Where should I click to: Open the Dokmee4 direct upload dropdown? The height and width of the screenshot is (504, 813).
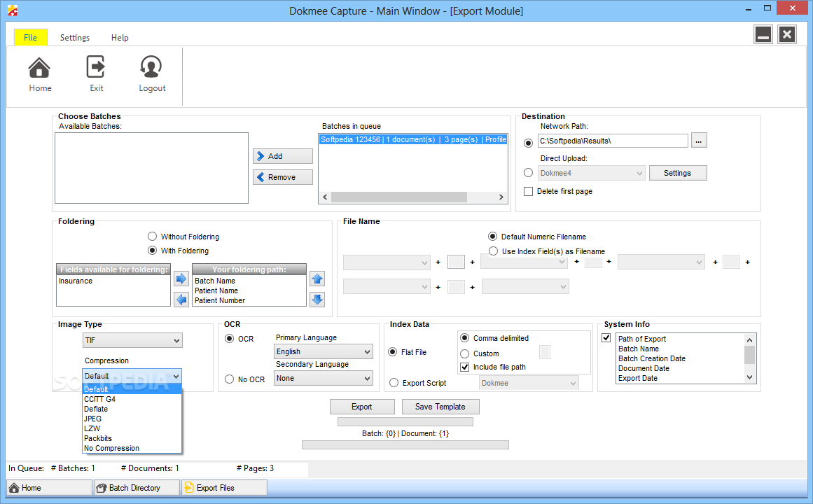pos(591,173)
